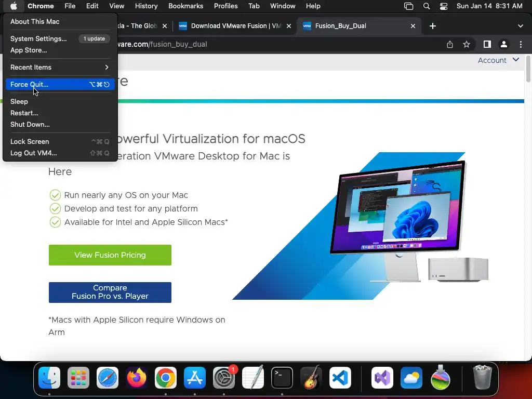Screen dimensions: 532x399
Task: Open TextEdit from the Dock
Action: coord(253,378)
